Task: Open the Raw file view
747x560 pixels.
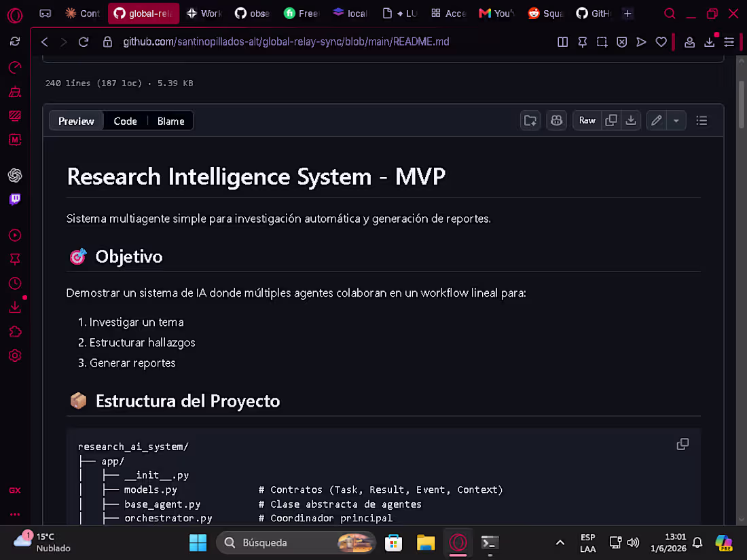Action: 587,120
